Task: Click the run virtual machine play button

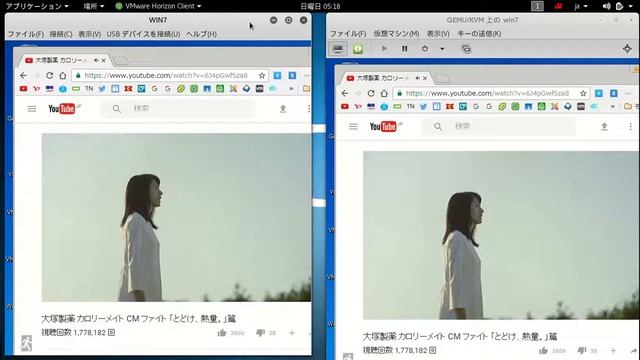Action: click(384, 49)
